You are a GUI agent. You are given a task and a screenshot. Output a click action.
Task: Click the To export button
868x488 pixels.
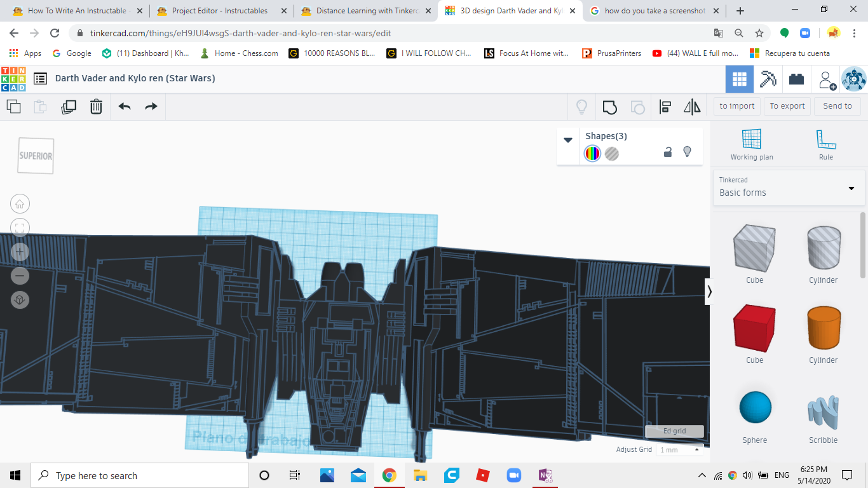(787, 106)
